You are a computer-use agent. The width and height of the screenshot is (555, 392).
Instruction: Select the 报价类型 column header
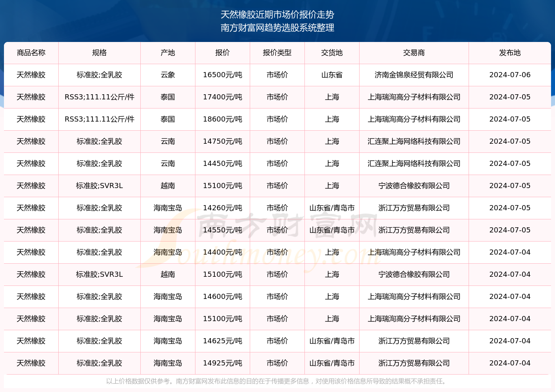point(277,53)
